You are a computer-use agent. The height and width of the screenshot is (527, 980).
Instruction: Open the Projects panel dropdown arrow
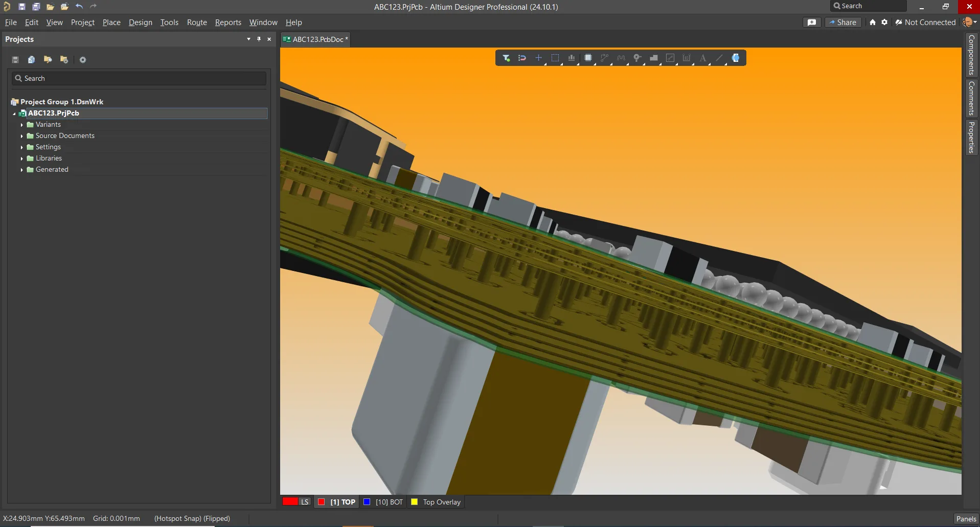(248, 39)
